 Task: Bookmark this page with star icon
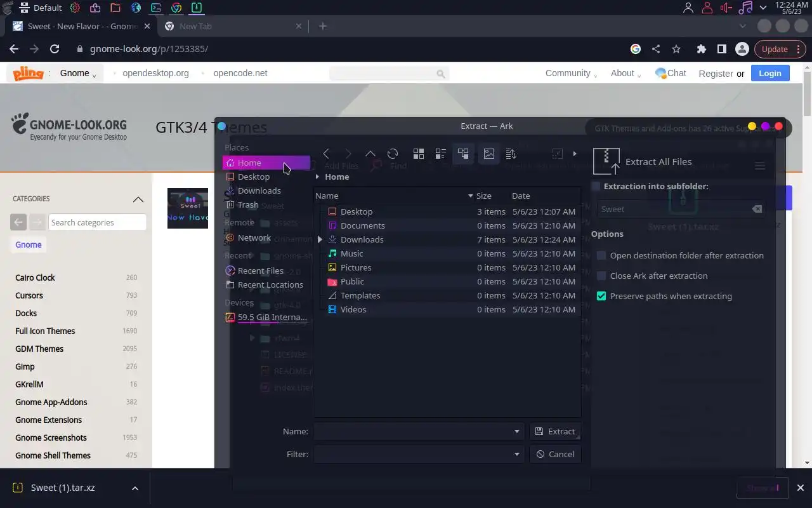point(676,49)
